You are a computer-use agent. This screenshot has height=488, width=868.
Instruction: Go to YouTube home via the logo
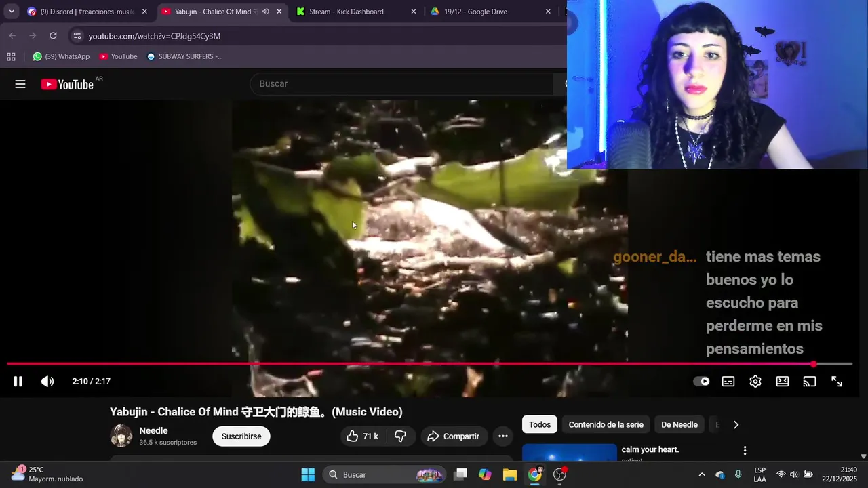click(67, 84)
